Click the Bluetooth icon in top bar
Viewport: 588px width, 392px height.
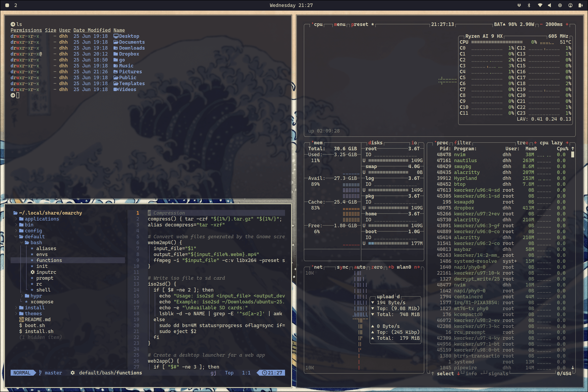[x=529, y=5]
